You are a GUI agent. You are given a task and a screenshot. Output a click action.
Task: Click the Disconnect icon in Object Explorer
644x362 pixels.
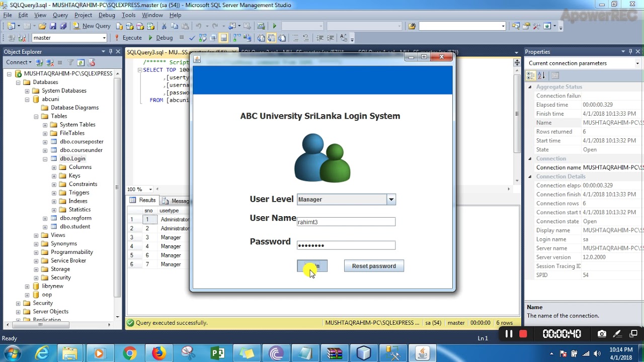point(49,62)
